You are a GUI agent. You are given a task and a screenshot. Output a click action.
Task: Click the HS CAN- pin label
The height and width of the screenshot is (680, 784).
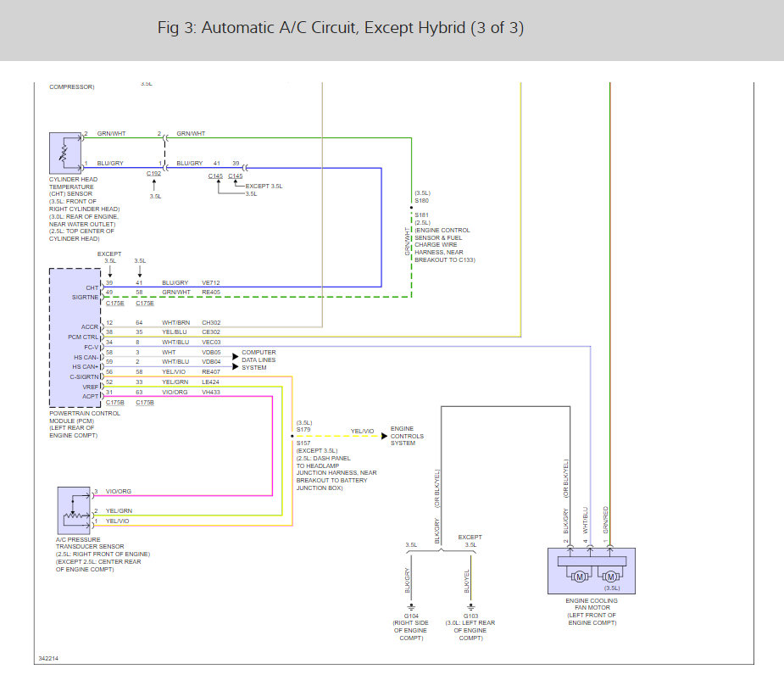(86, 357)
